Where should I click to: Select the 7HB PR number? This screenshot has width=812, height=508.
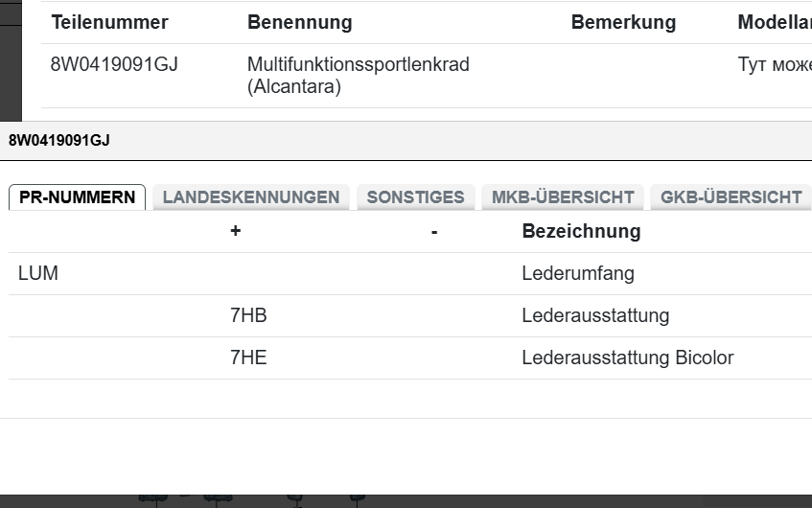coord(248,315)
